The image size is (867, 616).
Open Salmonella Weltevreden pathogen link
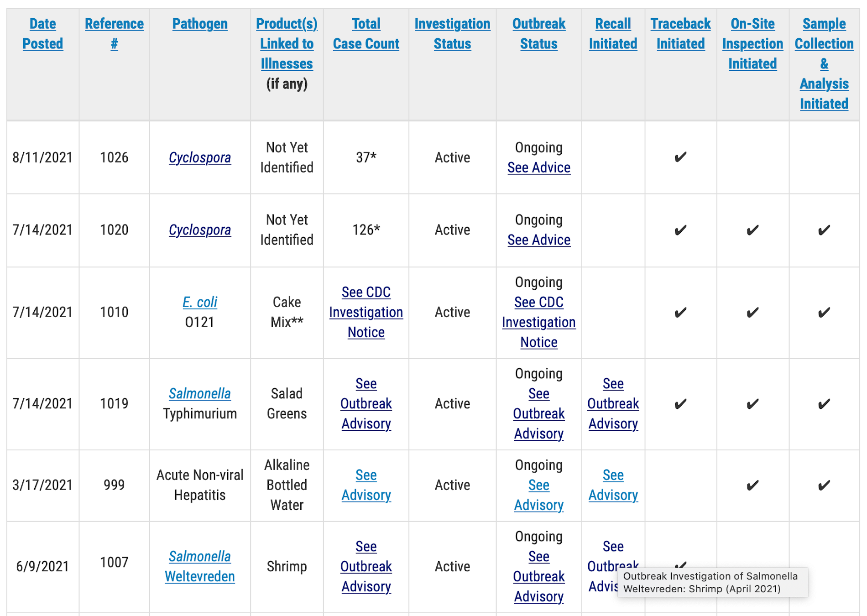200,566
